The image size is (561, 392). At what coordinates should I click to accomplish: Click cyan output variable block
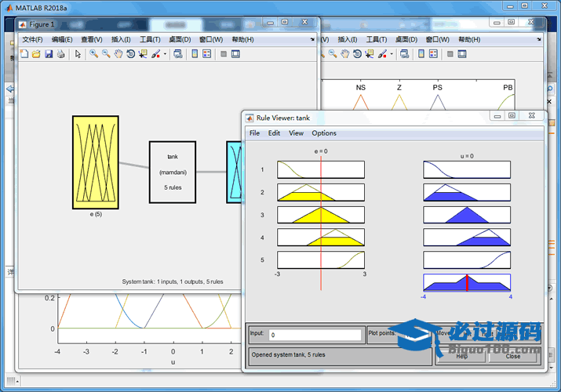pos(234,172)
